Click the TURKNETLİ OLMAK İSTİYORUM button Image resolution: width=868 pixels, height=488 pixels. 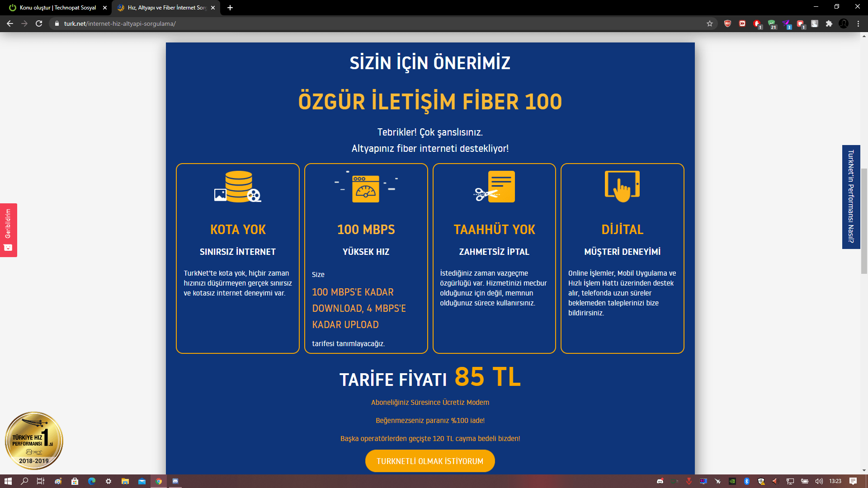tap(430, 461)
